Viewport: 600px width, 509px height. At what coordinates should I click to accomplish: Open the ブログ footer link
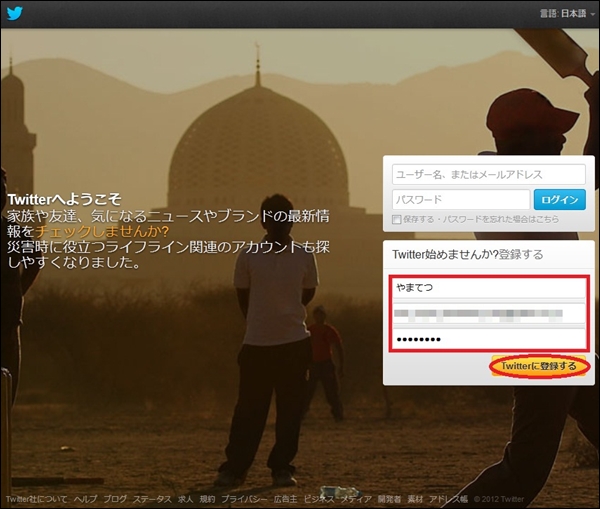tap(115, 499)
